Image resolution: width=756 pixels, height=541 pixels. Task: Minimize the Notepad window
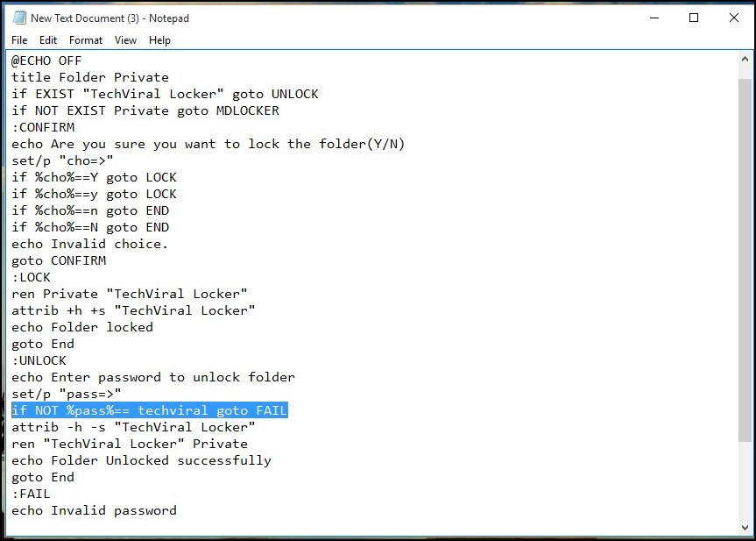[x=654, y=18]
